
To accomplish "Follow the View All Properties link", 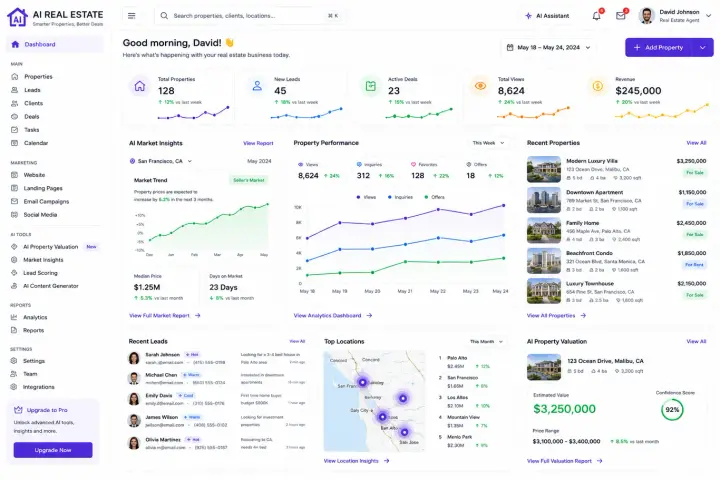I will [x=556, y=316].
